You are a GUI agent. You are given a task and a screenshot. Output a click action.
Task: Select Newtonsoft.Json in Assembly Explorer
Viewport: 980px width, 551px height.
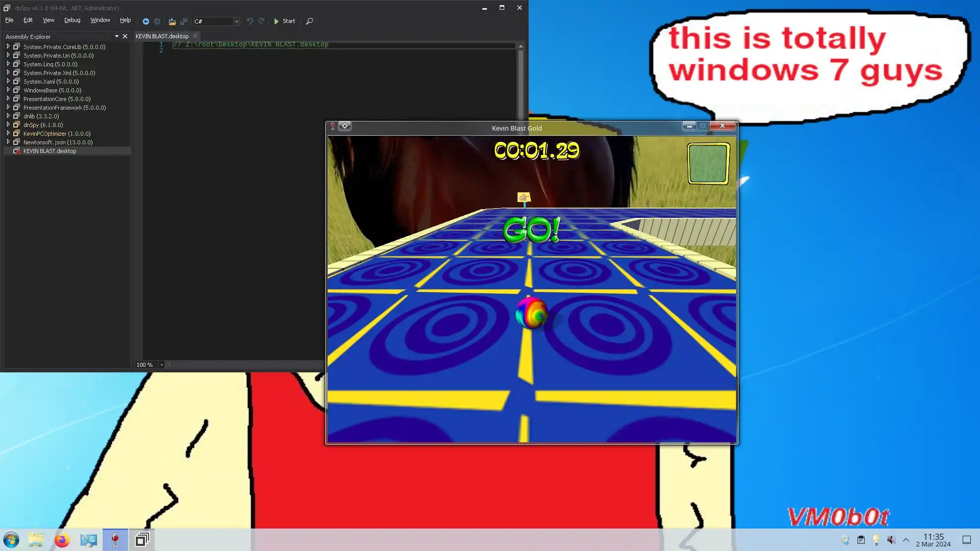click(x=58, y=142)
